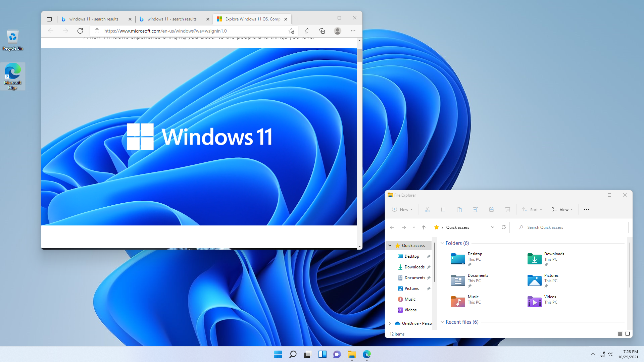Select the Rename icon in the toolbar
This screenshot has height=362, width=644.
point(475,209)
